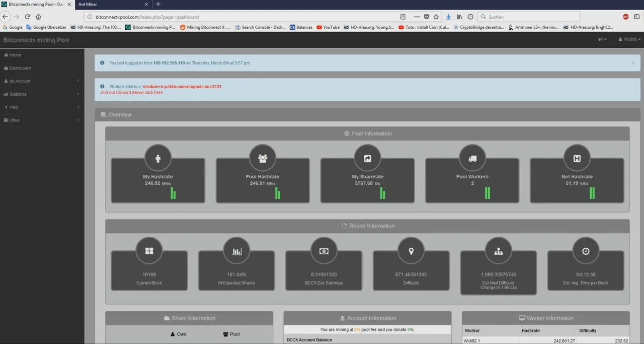Image resolution: width=644 pixels, height=344 pixels.
Task: Click the Net Hashrate H icon
Action: coord(577,158)
